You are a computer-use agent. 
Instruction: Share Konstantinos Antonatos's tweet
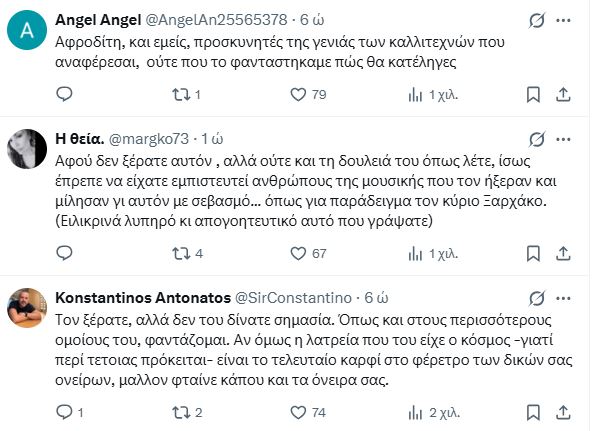pos(563,412)
